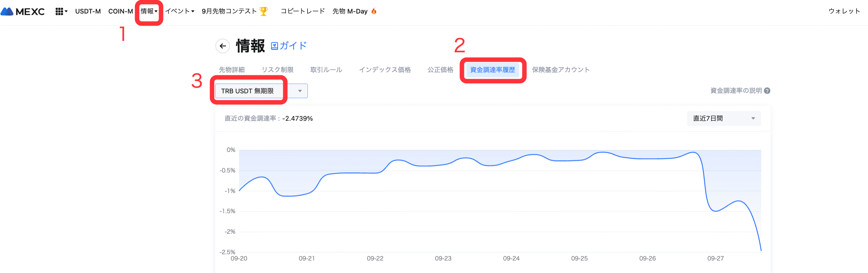Select the リスク制限 tab

[277, 70]
